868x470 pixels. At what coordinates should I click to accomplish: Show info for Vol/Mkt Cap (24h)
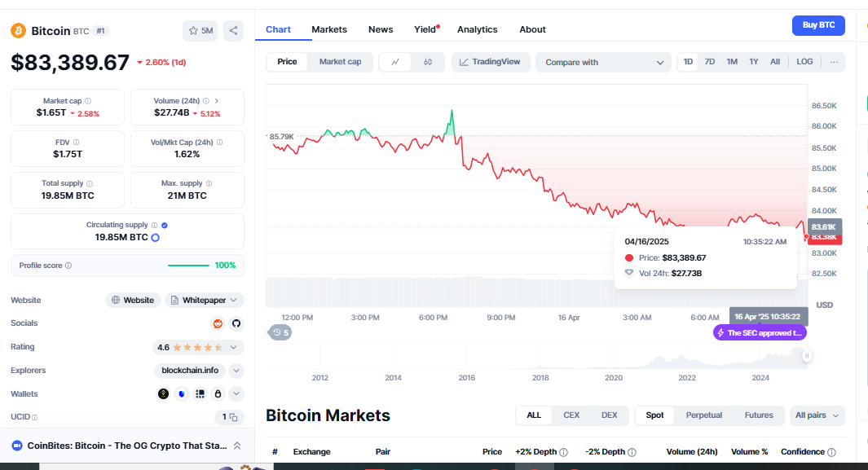click(x=220, y=142)
